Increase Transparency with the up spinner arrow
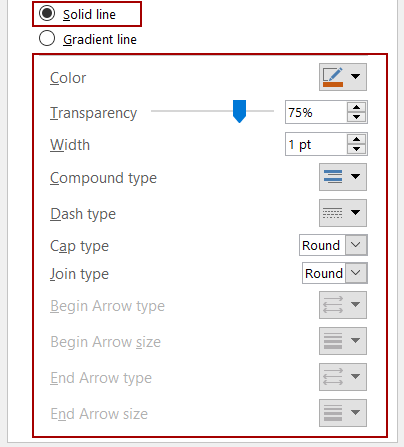The height and width of the screenshot is (447, 404). point(356,107)
